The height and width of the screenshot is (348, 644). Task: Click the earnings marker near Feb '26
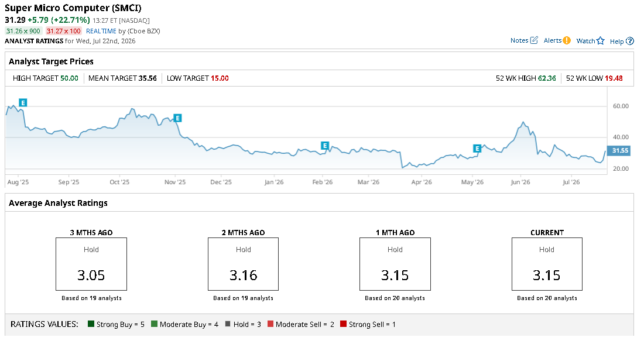click(325, 146)
